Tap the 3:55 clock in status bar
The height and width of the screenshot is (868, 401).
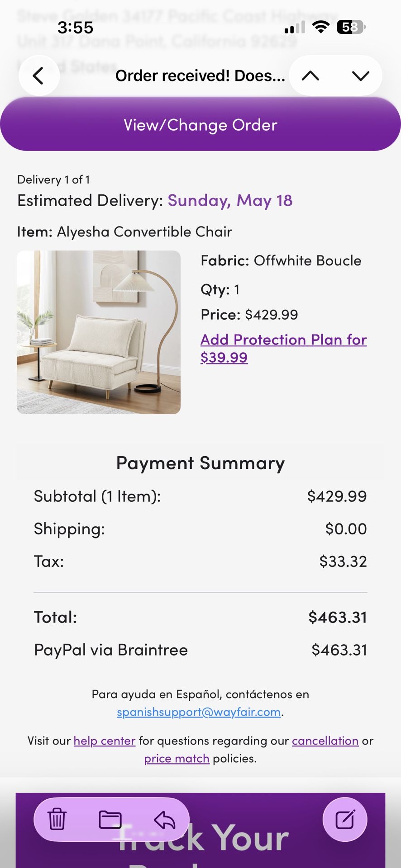click(75, 28)
